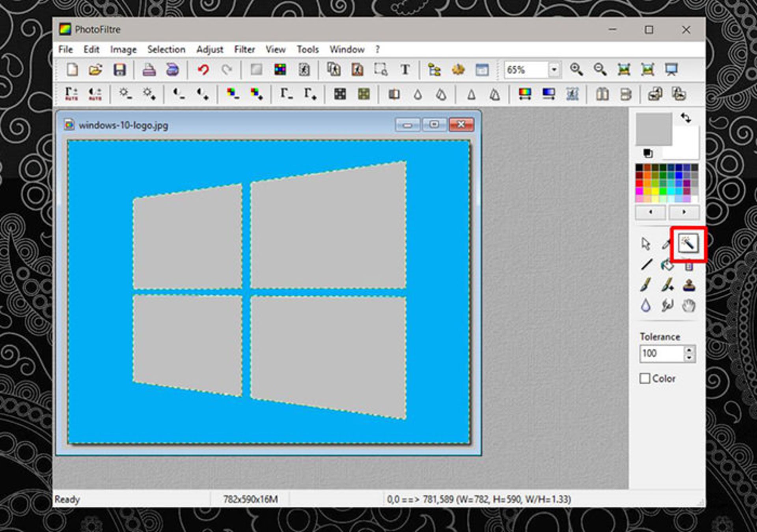Maximize the windows-10-logo.jpg document window
The height and width of the screenshot is (532, 757).
434,125
